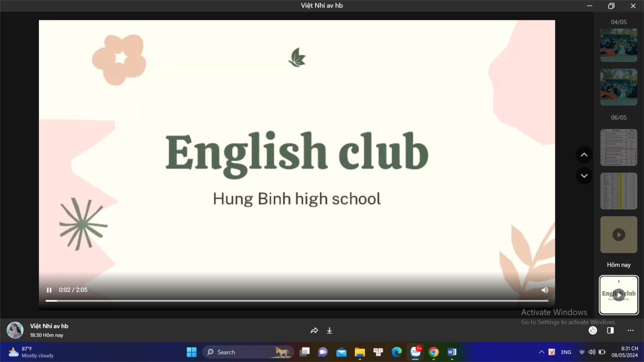Click the share forward arrow icon
This screenshot has height=362, width=644.
(314, 331)
